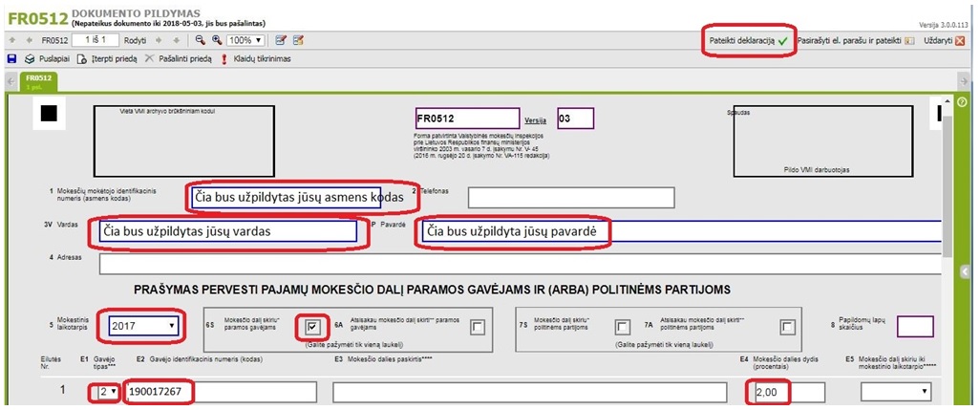Go to the first page arrow
Image resolution: width=980 pixels, height=410 pixels.
[11, 40]
